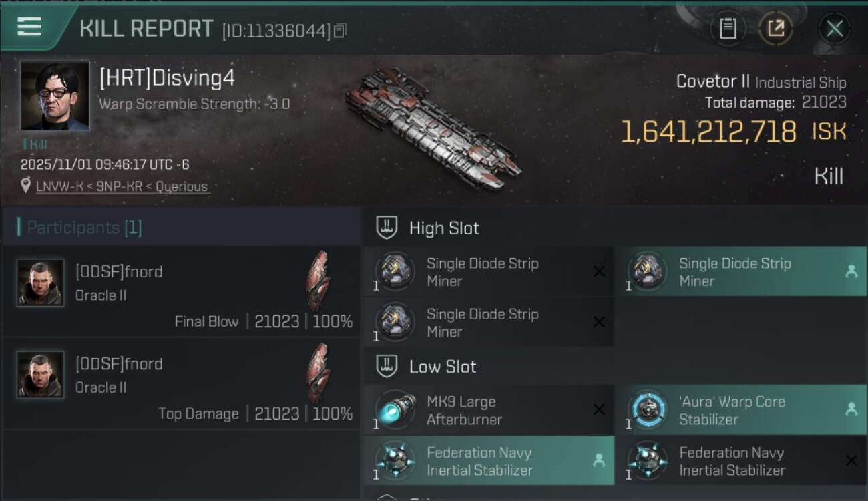The width and height of the screenshot is (868, 501).
Task: Copy the kill report ID
Action: (x=341, y=31)
